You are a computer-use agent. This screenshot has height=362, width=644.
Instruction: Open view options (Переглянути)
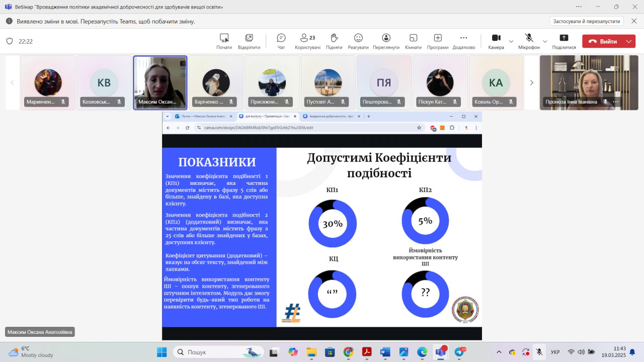[386, 41]
